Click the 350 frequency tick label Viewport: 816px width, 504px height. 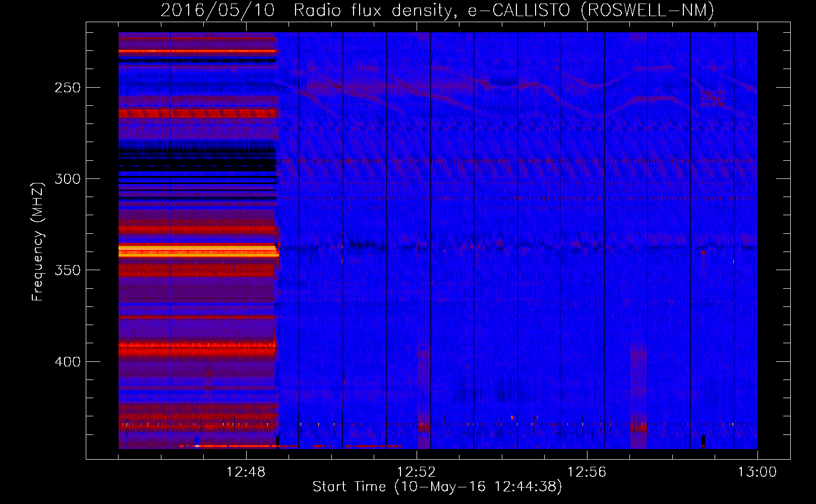(x=68, y=270)
